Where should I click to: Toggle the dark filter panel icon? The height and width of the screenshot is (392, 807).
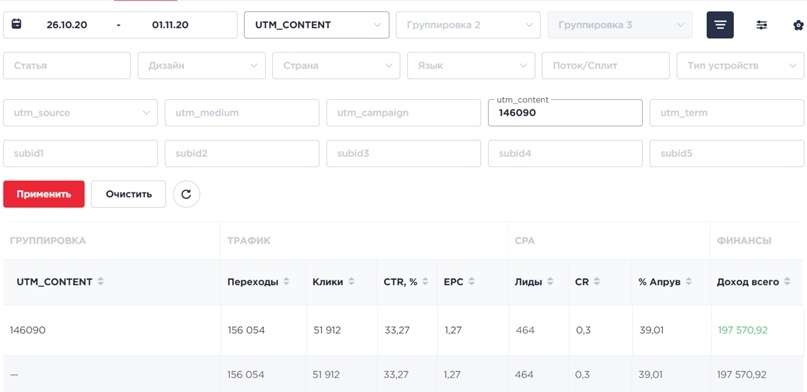click(x=720, y=25)
